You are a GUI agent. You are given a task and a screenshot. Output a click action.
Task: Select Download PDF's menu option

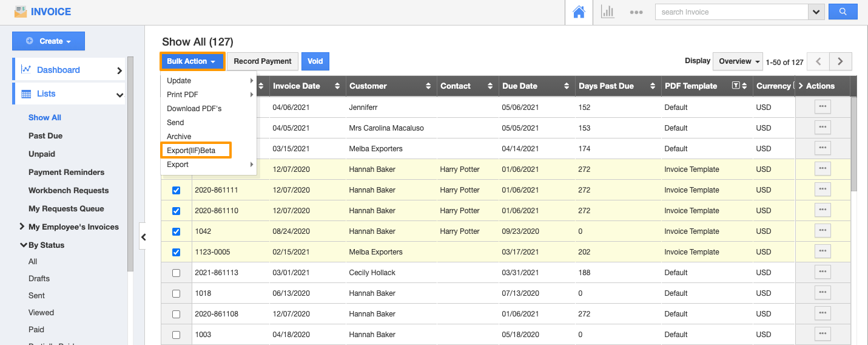pos(194,109)
